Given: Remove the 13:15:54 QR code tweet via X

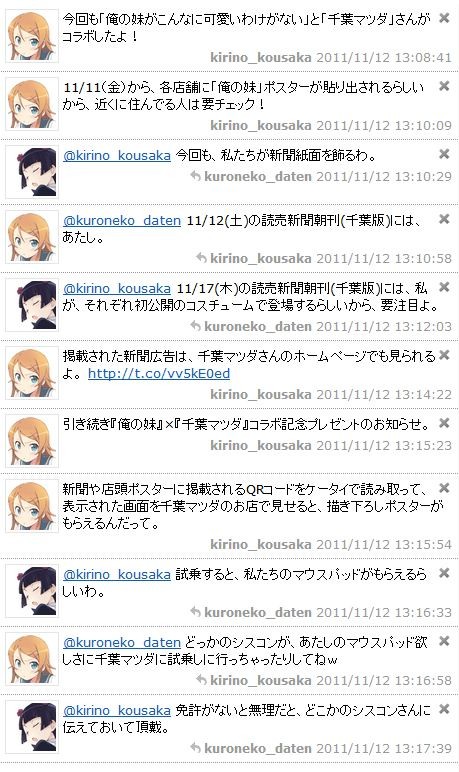Looking at the screenshot, I should [444, 488].
